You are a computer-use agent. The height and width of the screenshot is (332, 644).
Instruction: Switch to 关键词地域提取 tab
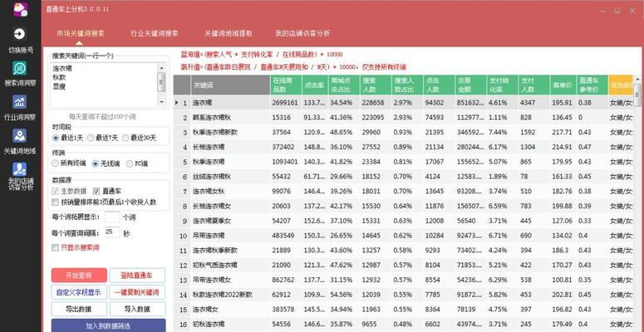229,34
